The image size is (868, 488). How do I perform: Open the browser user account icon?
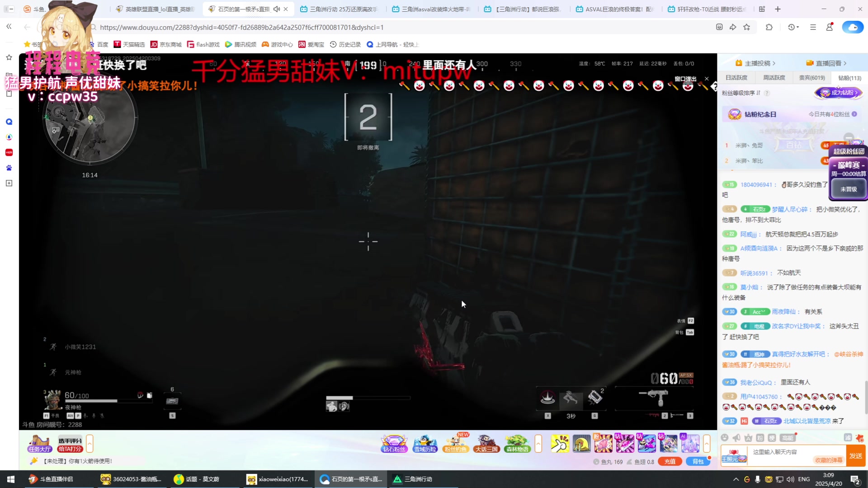pyautogui.click(x=830, y=27)
